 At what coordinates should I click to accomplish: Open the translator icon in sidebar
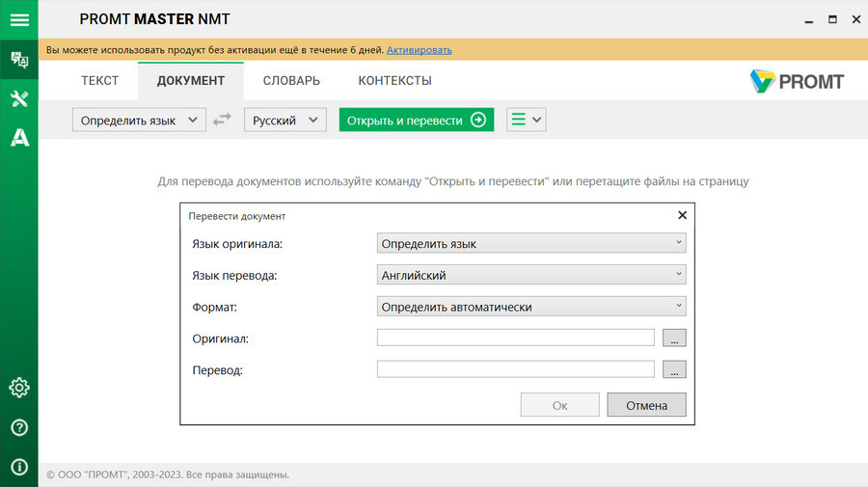click(x=19, y=59)
